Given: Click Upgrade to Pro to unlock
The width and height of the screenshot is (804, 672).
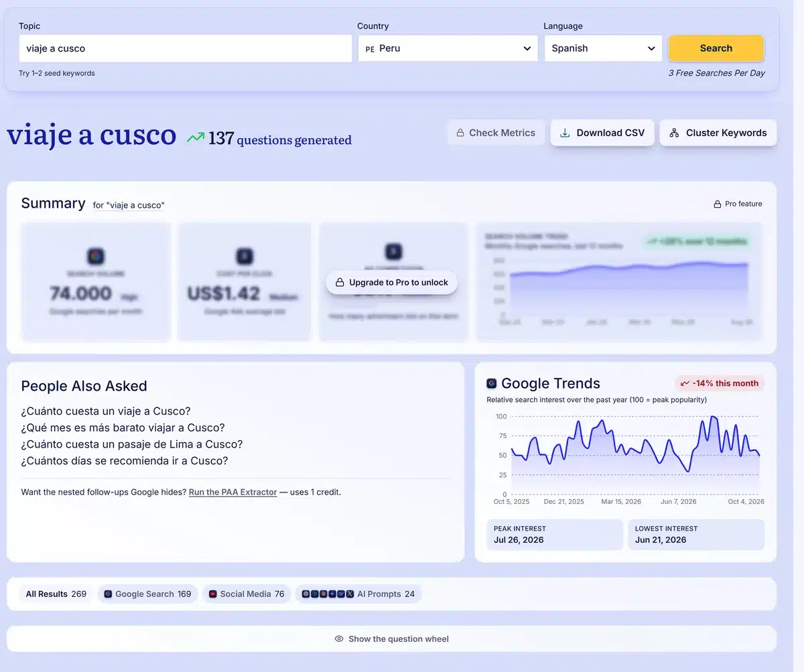Looking at the screenshot, I should 392,282.
